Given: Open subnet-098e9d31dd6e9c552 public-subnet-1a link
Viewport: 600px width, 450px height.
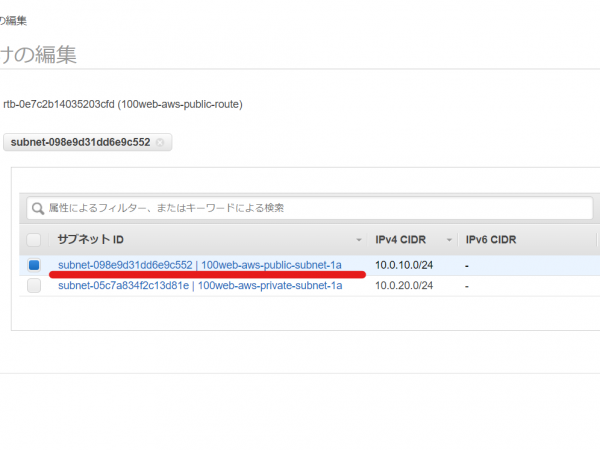Looking at the screenshot, I should [x=200, y=265].
